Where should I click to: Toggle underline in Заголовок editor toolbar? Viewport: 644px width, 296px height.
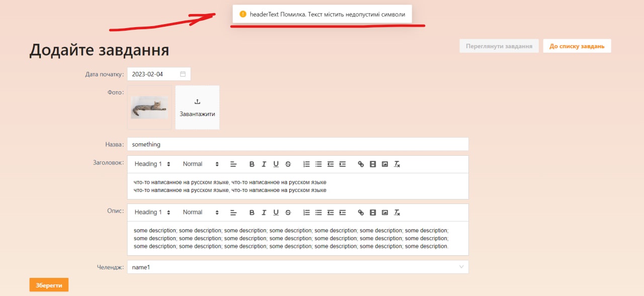(276, 164)
